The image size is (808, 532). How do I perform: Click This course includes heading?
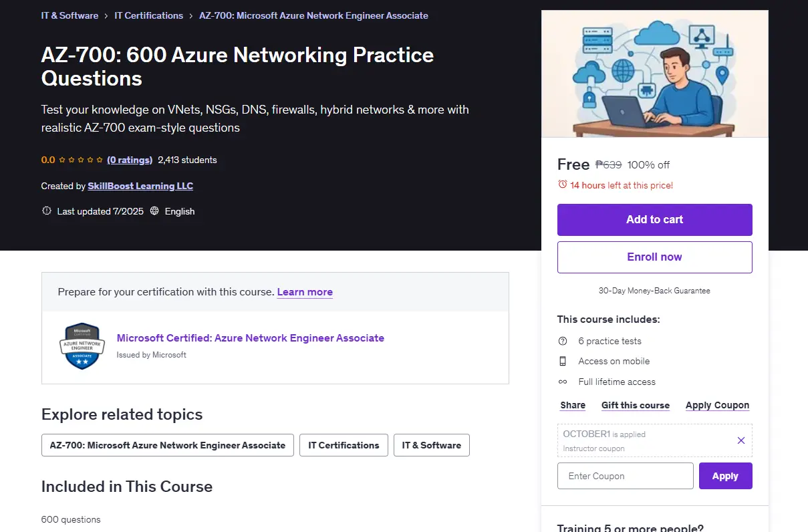[609, 319]
